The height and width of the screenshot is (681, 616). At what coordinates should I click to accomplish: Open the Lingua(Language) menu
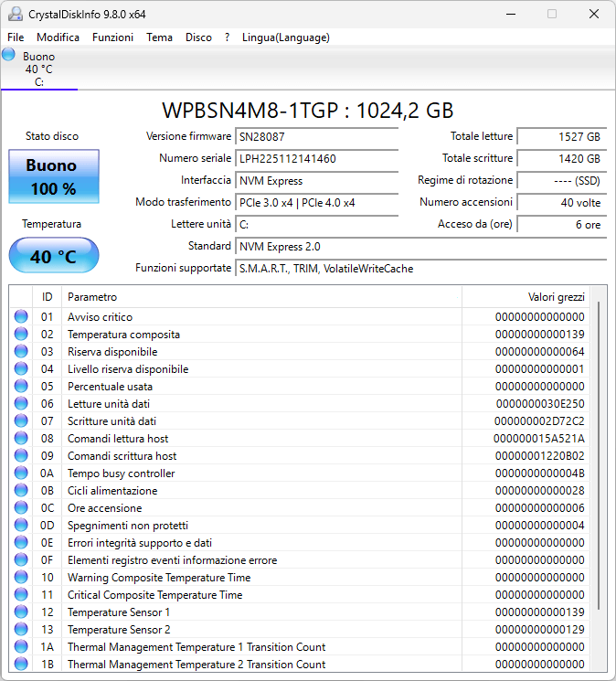(x=285, y=37)
